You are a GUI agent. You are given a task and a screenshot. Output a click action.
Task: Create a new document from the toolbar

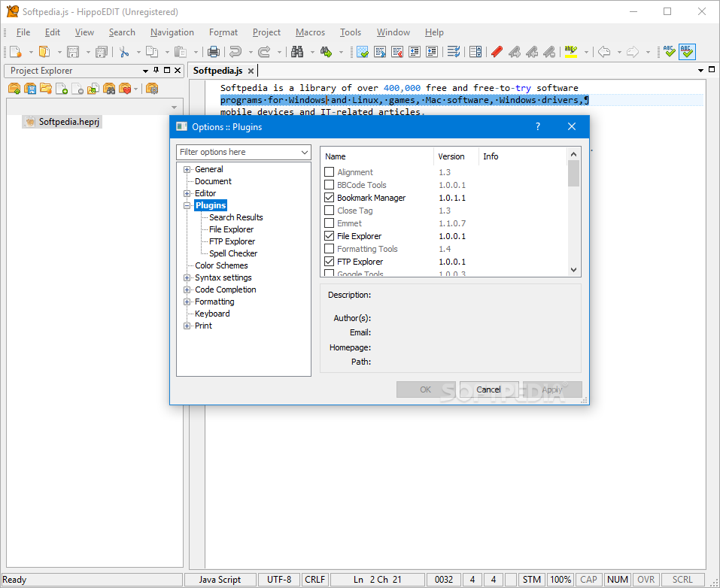pos(15,51)
